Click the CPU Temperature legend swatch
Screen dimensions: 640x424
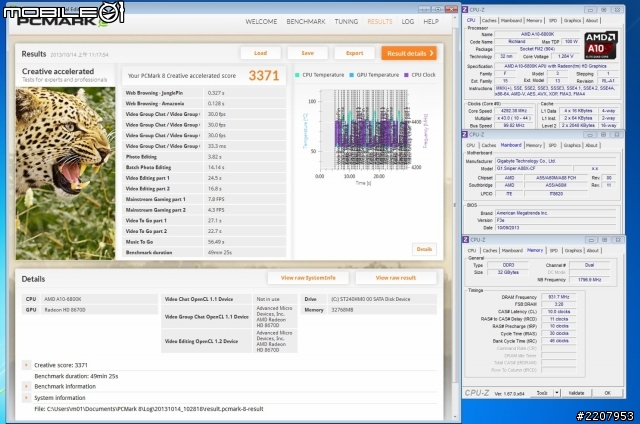click(297, 75)
